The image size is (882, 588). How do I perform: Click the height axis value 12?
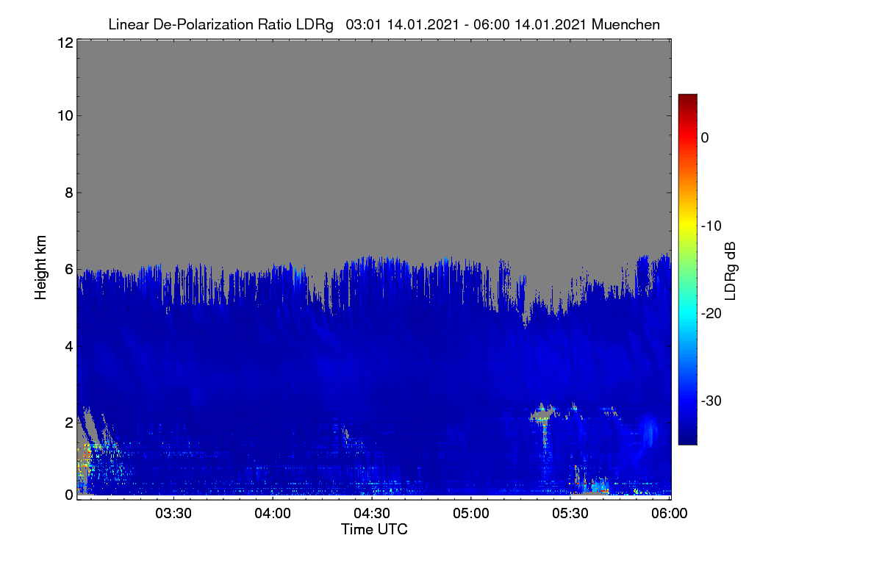[x=64, y=43]
